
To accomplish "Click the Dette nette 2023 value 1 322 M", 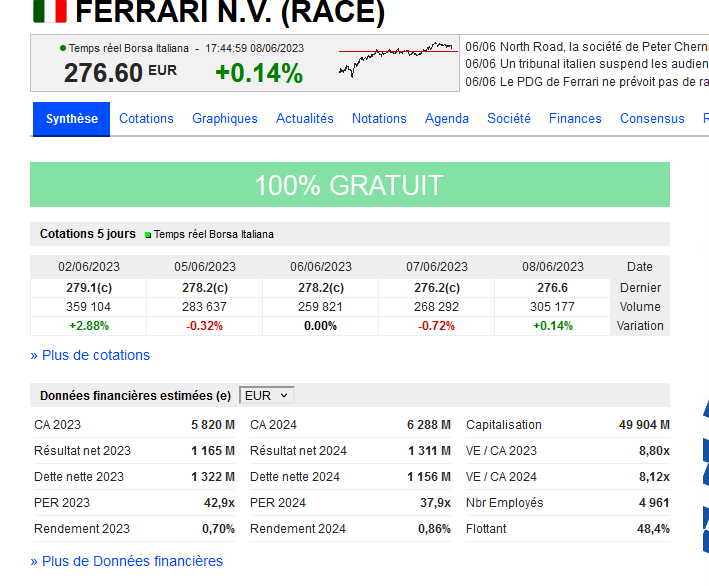I will 213,477.
